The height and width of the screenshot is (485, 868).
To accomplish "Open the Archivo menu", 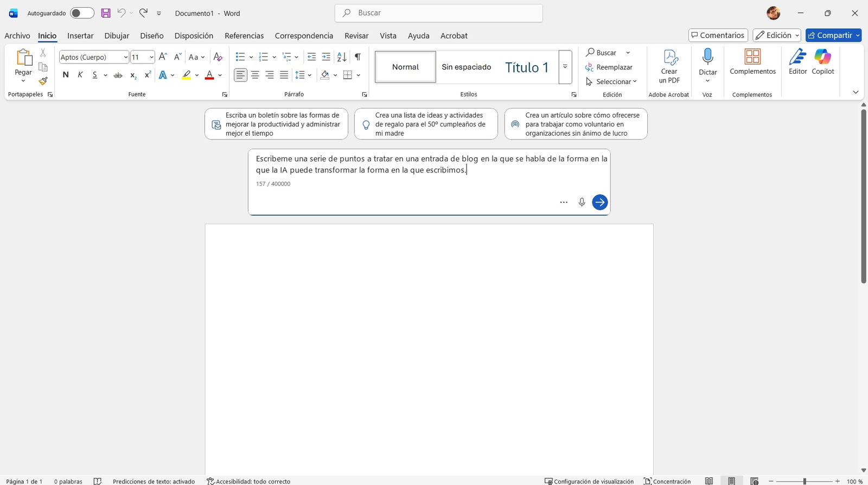I will [17, 36].
